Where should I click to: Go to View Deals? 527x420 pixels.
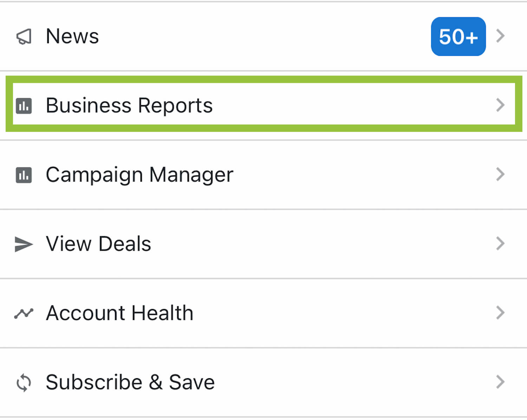click(x=98, y=244)
